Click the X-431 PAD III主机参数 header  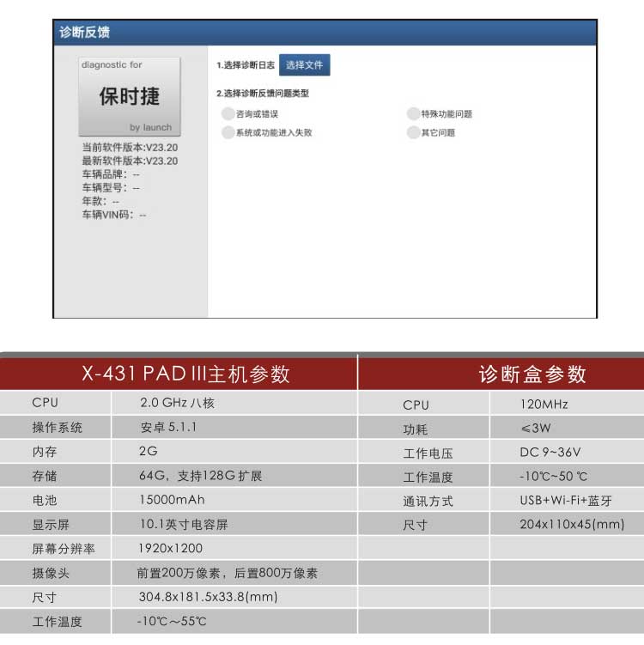tap(185, 374)
